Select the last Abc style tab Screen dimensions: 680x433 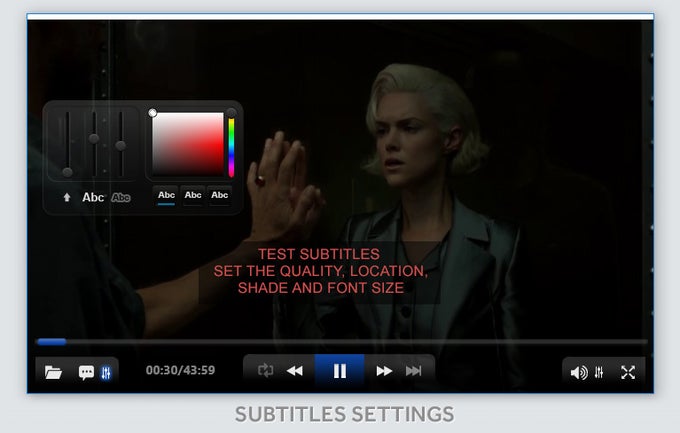pyautogui.click(x=219, y=196)
